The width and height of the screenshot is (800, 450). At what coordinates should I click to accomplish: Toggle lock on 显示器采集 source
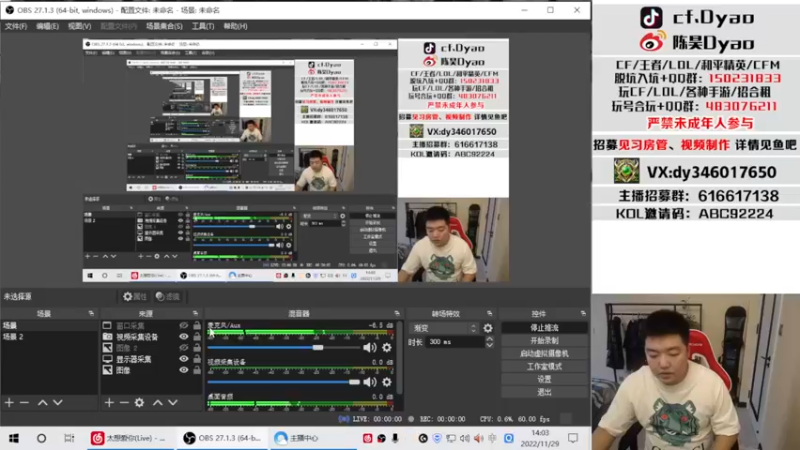click(197, 359)
